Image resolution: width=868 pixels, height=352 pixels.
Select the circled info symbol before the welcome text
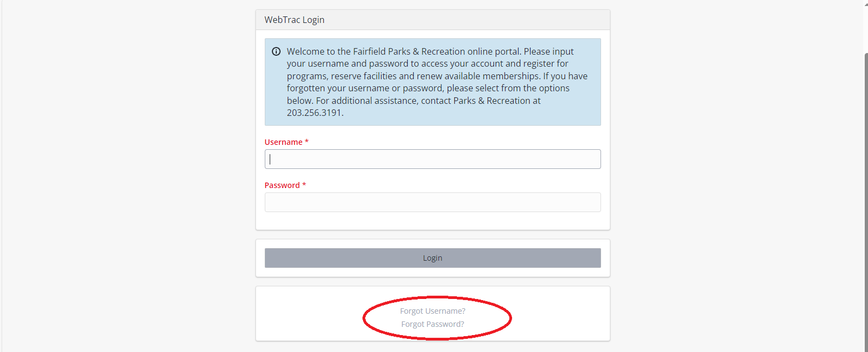(x=276, y=51)
